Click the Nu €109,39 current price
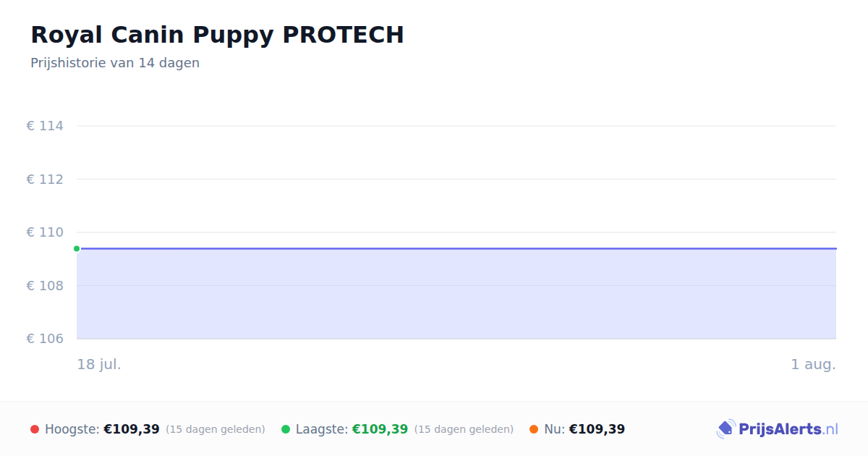This screenshot has width=868, height=456. click(597, 429)
